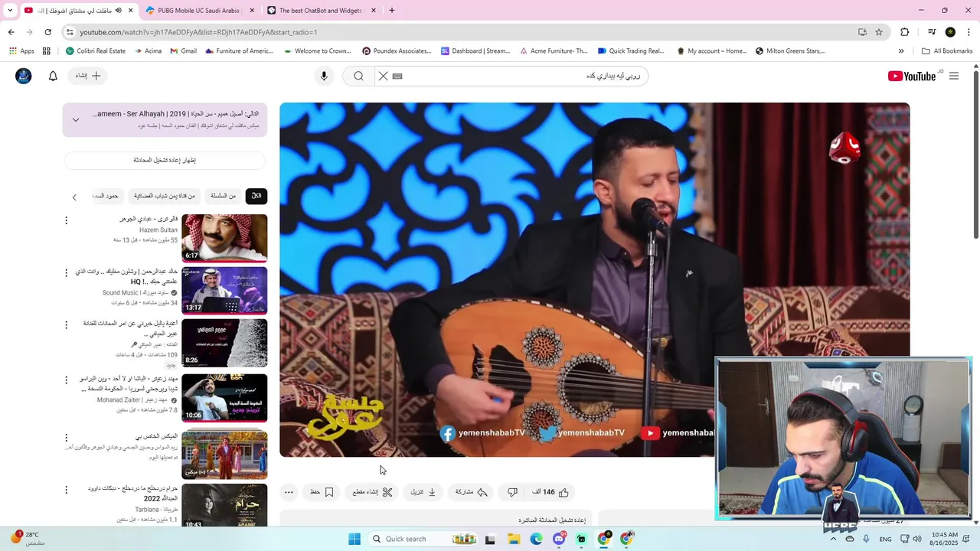Install app icon in address bar
This screenshot has height=551, width=980.
862,32
